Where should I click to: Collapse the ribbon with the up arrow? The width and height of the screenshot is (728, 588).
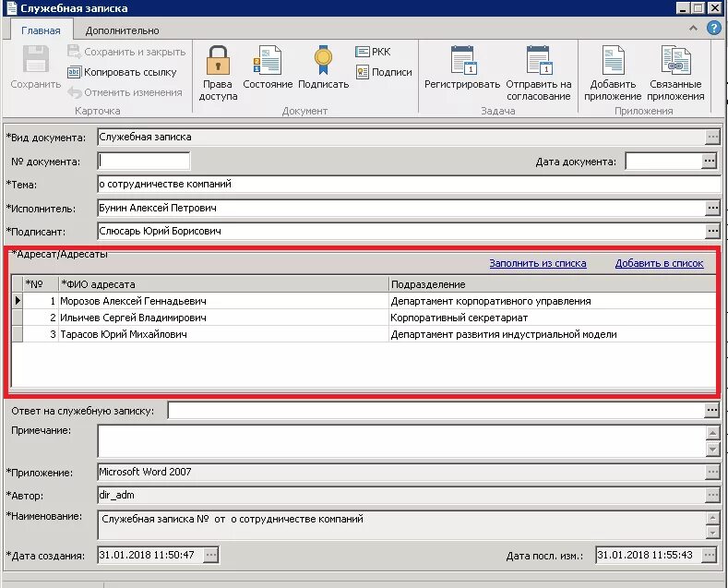pyautogui.click(x=693, y=29)
